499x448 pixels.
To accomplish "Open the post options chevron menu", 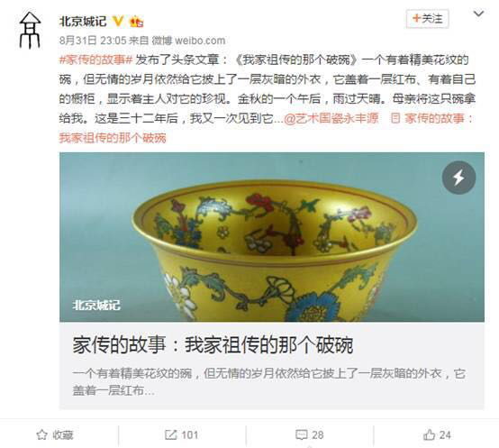I will (x=478, y=14).
